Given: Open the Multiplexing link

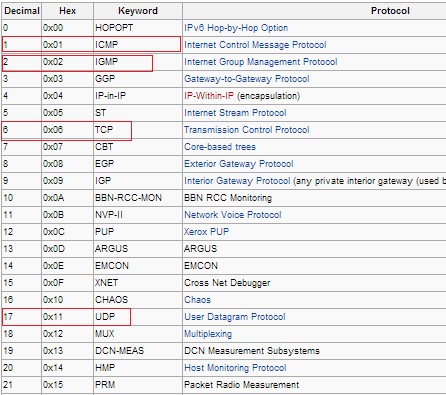Looking at the screenshot, I should pos(208,334).
